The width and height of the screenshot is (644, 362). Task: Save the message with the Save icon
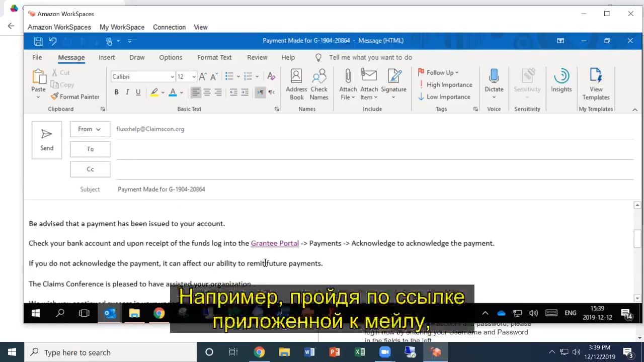coord(38,41)
